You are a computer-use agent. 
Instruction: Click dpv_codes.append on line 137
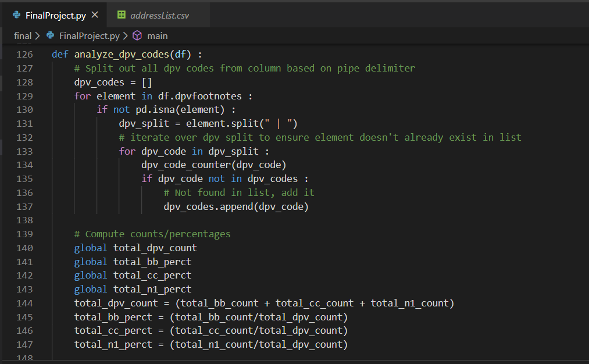click(x=208, y=206)
